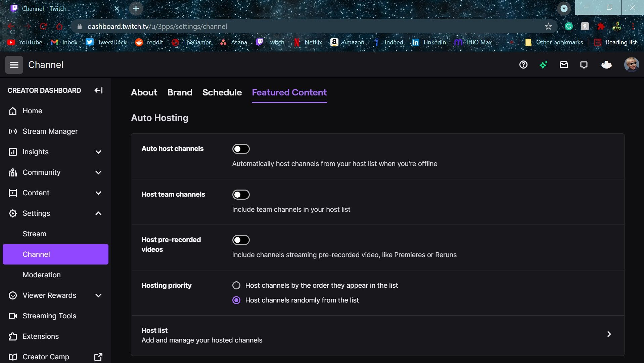This screenshot has width=644, height=363.
Task: Open the Stream Manager from the sidebar
Action: 50,131
